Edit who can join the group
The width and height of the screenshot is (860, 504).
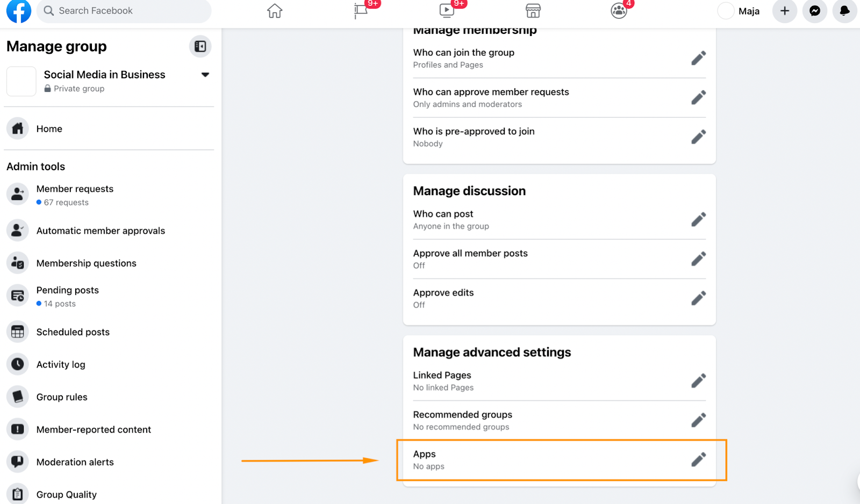pos(698,58)
